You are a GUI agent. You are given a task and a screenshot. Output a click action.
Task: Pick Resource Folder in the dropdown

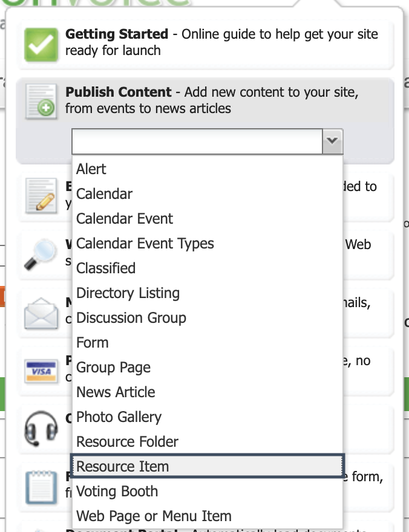[x=208, y=441]
